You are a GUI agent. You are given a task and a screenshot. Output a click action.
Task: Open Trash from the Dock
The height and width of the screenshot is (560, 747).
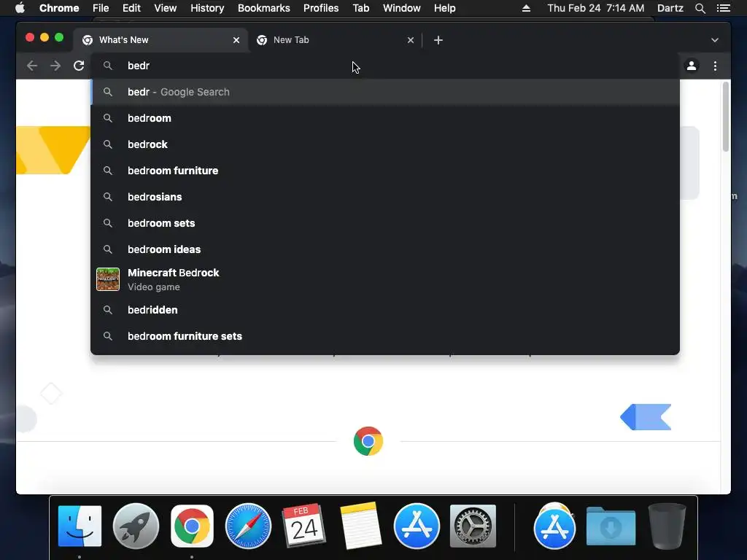pyautogui.click(x=667, y=526)
